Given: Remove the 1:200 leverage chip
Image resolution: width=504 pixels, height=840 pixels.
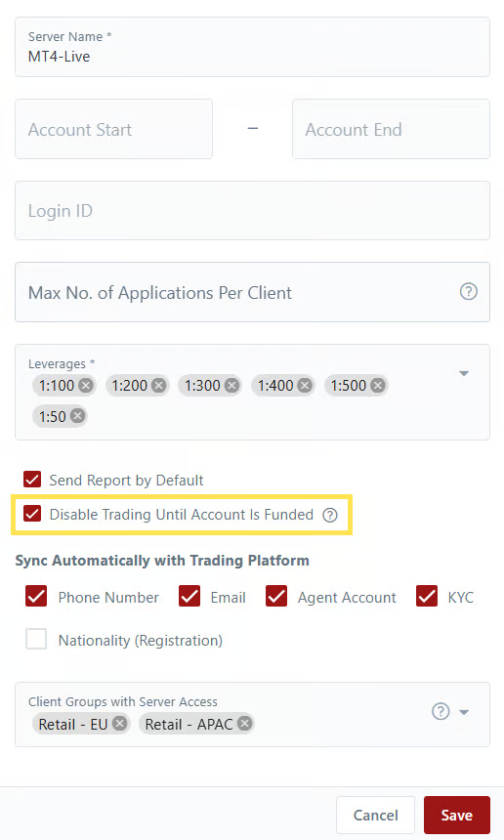Looking at the screenshot, I should click(158, 385).
